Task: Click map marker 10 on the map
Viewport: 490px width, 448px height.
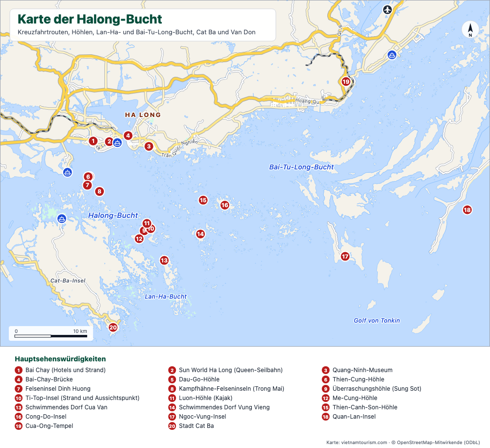Action: pos(152,229)
